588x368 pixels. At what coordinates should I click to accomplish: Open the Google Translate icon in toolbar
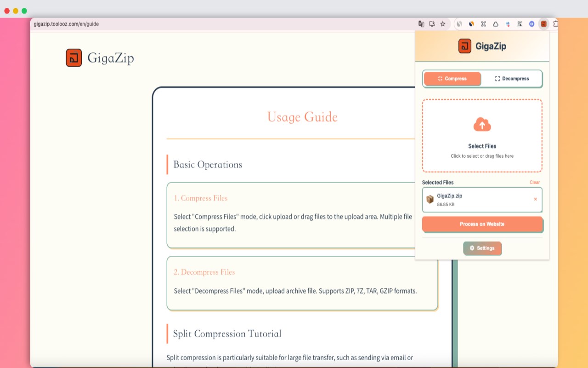[x=421, y=23]
